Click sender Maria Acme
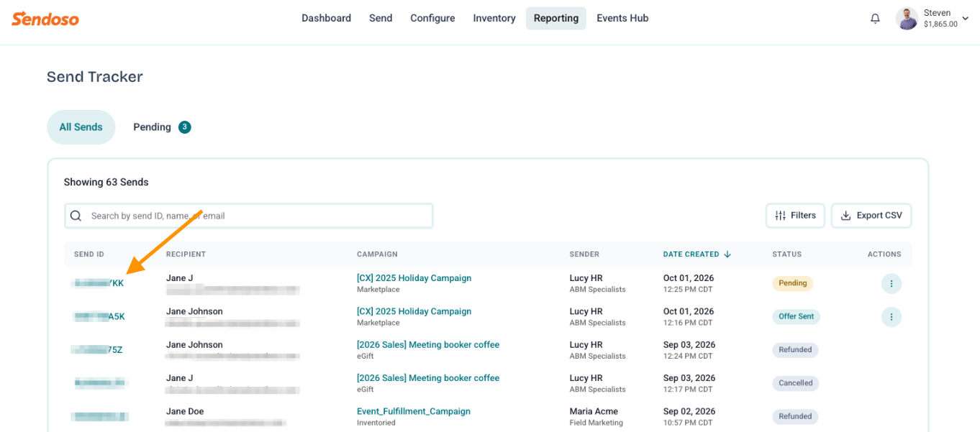This screenshot has width=980, height=432. (594, 412)
